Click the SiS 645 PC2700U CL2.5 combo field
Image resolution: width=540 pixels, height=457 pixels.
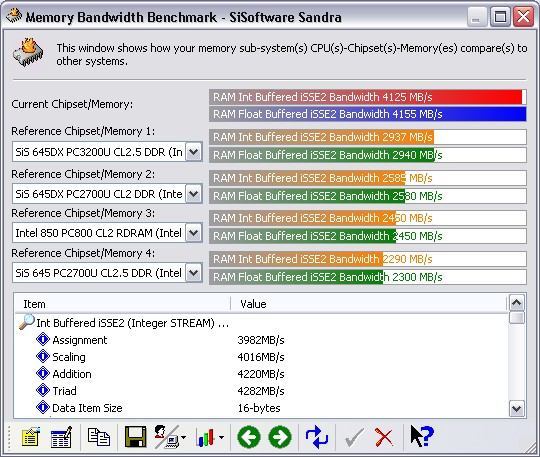[107, 273]
